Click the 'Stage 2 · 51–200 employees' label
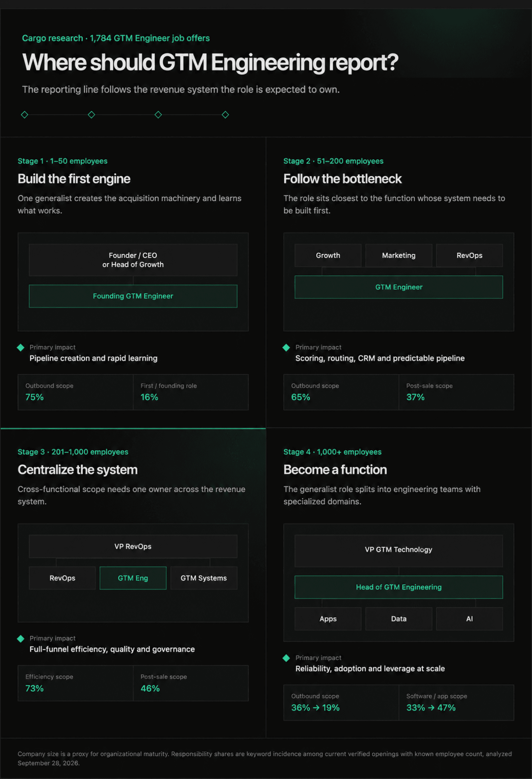The width and height of the screenshot is (532, 779). (x=333, y=161)
